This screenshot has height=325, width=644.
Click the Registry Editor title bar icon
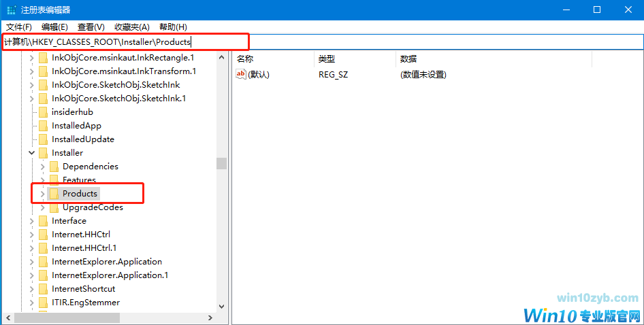pos(12,10)
